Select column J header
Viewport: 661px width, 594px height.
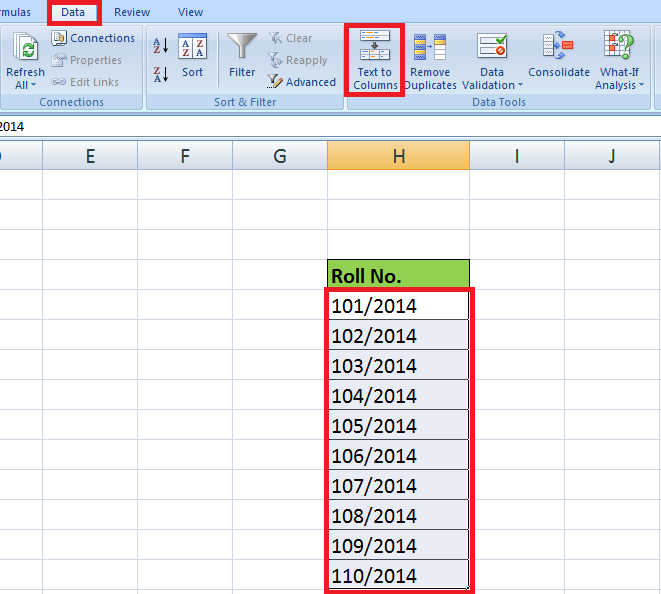tap(612, 156)
